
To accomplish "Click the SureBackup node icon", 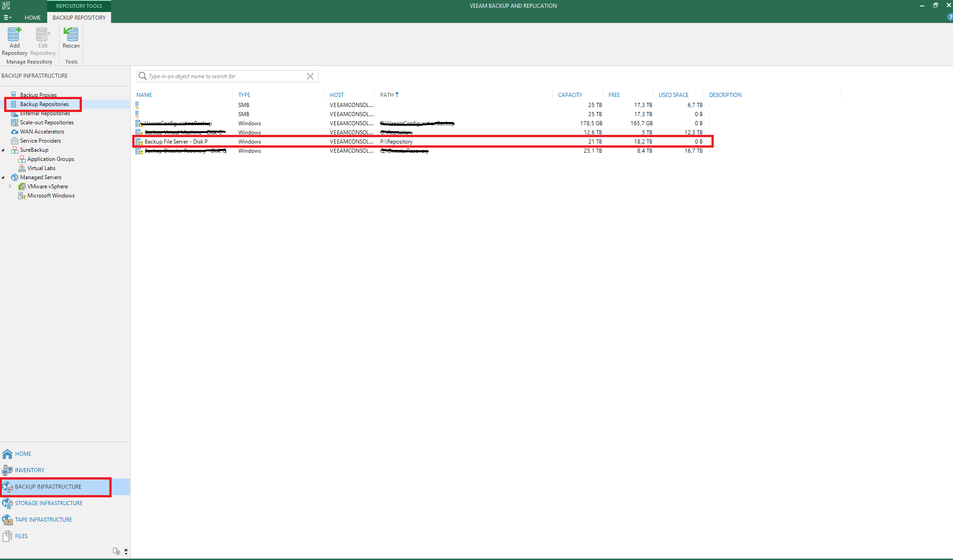I will click(15, 150).
